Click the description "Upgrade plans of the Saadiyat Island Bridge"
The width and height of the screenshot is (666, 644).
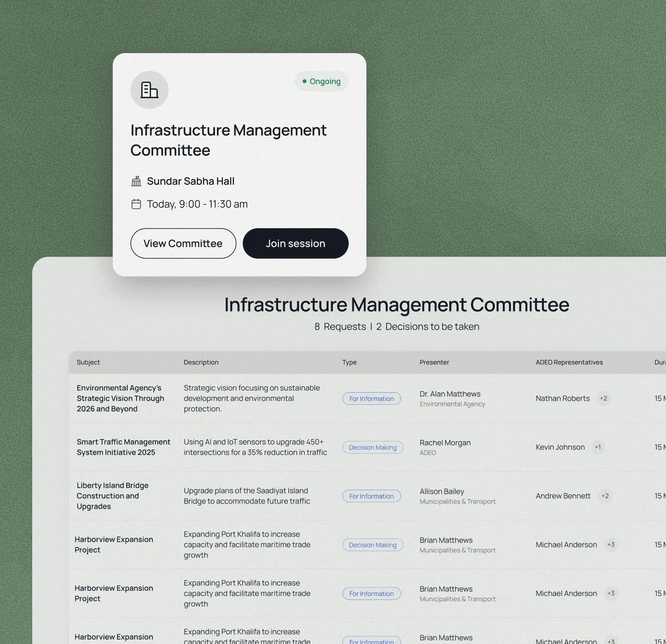click(247, 496)
